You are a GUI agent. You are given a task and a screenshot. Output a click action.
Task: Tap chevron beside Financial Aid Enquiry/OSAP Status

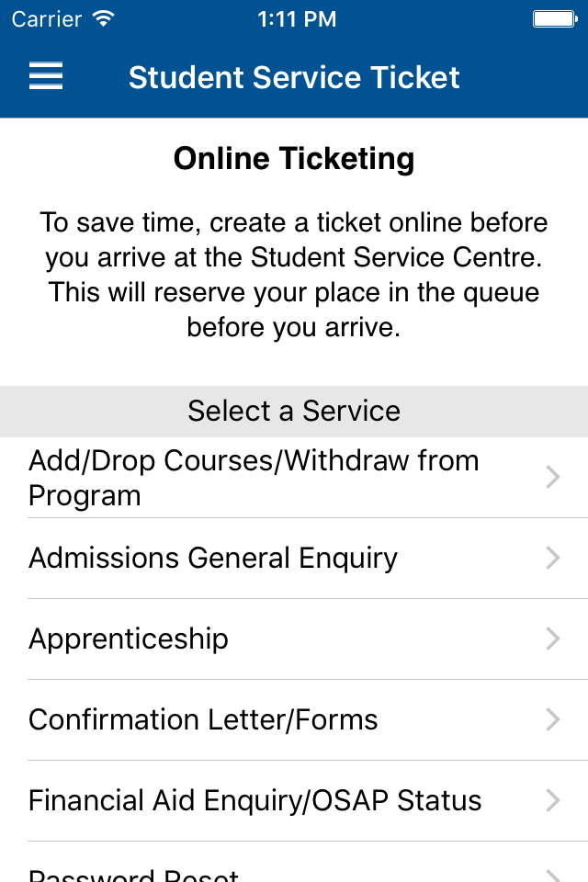tap(553, 800)
